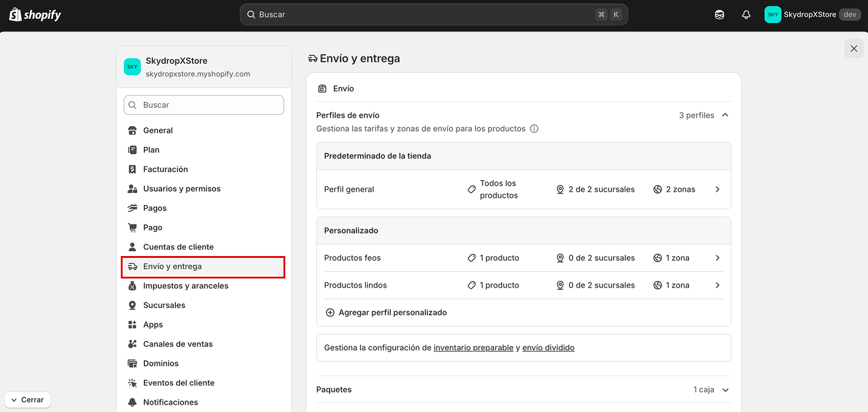Click the Cuentas de cliente person icon
The width and height of the screenshot is (868, 412).
pyautogui.click(x=132, y=247)
